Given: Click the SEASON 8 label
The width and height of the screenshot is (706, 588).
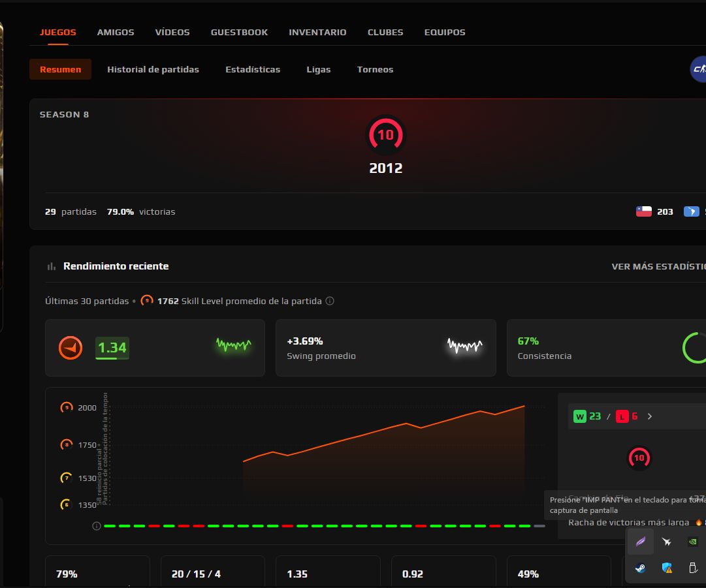Looking at the screenshot, I should click(x=65, y=115).
